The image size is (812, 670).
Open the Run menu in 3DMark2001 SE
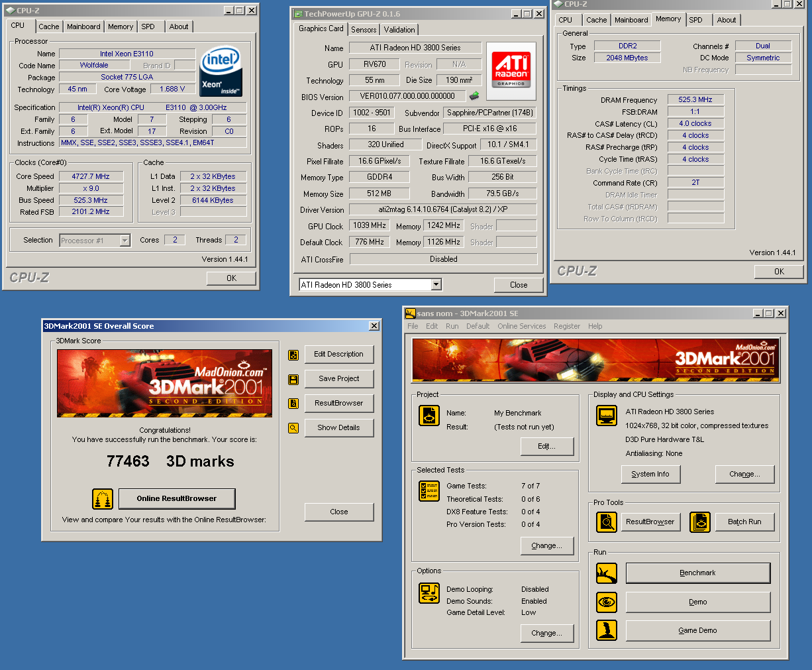[452, 326]
